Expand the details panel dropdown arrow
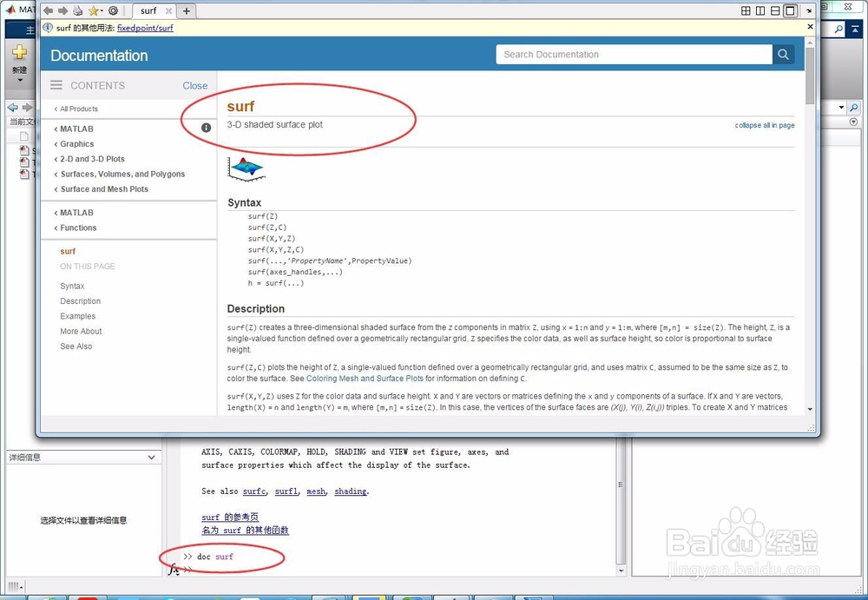The image size is (868, 600). coord(151,458)
